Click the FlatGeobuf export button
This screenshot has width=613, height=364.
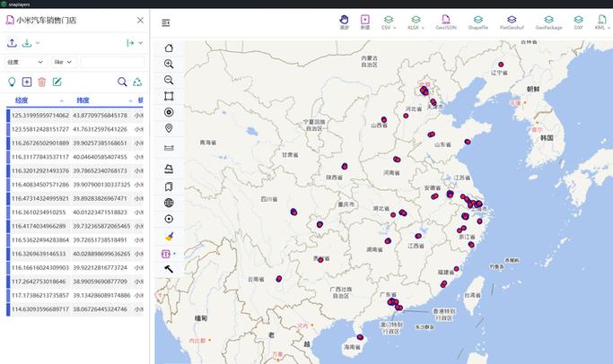(x=512, y=22)
